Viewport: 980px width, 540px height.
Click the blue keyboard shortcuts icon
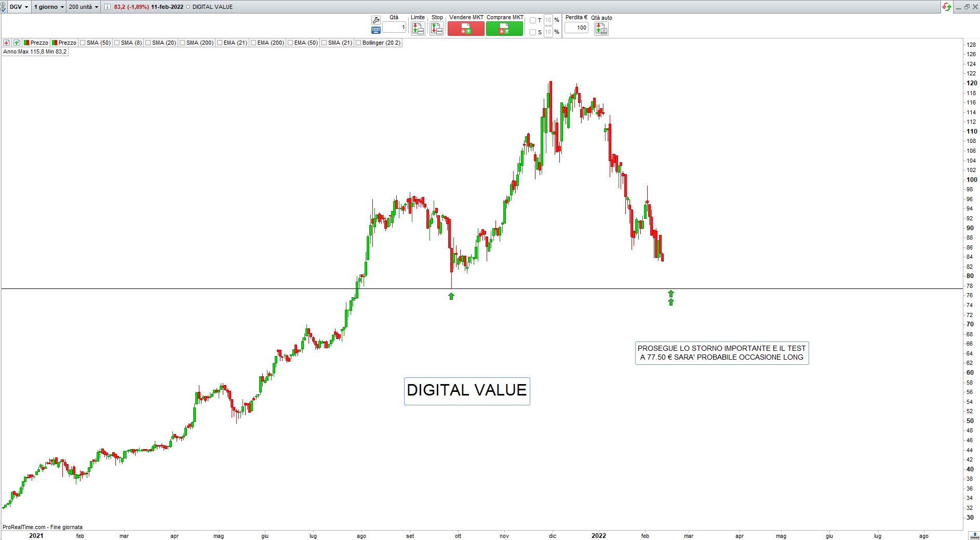pyautogui.click(x=376, y=30)
